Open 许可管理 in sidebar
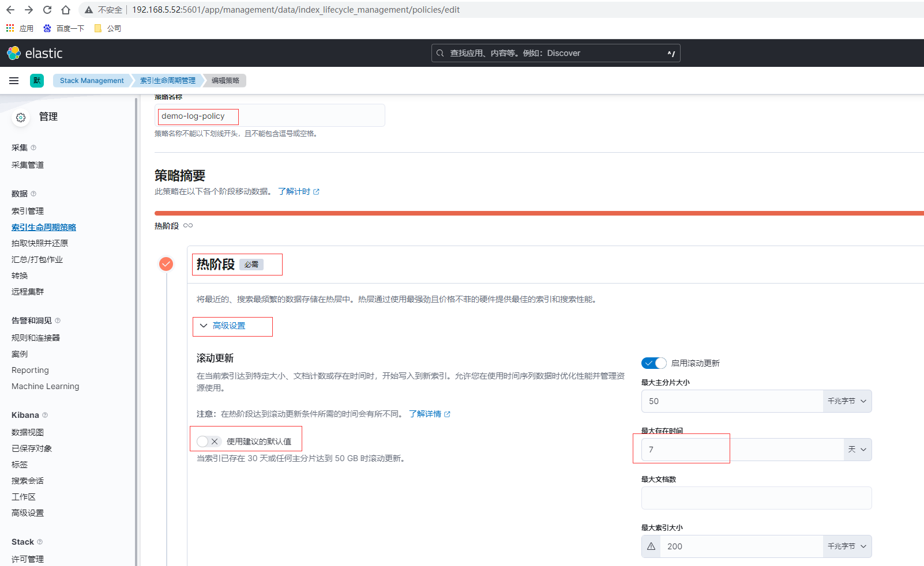Screen dimensions: 924x566 [28, 559]
